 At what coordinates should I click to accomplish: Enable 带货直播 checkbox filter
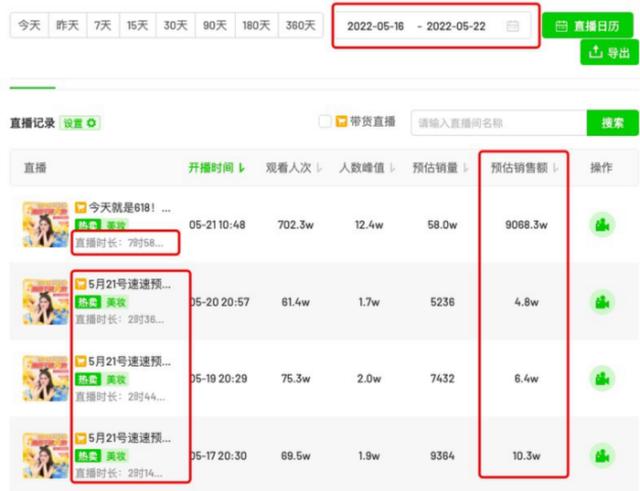(x=325, y=122)
